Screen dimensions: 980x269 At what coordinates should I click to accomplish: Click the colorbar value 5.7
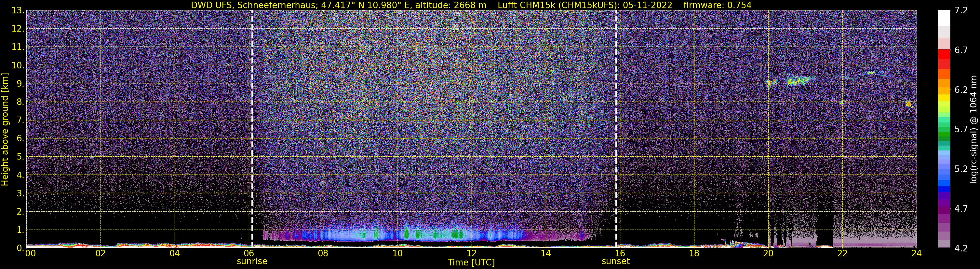coord(961,130)
